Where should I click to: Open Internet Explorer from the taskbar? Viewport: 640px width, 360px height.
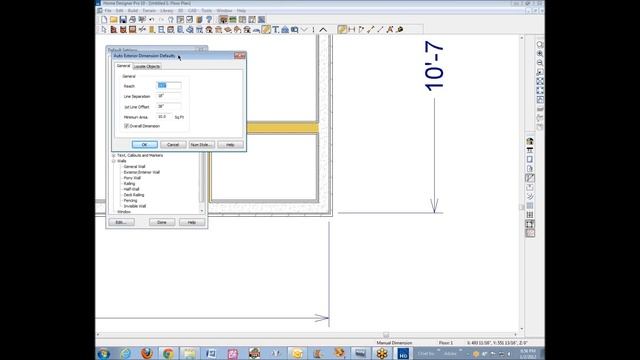tap(125, 353)
